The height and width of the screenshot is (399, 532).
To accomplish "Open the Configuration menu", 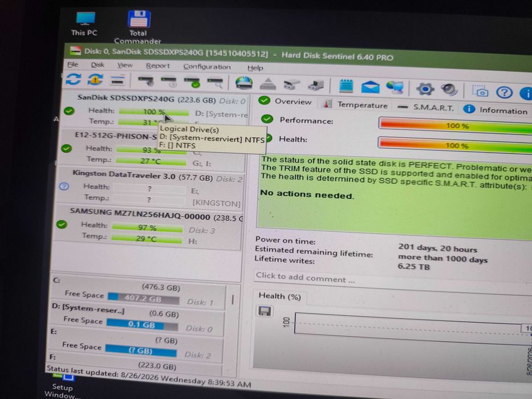I will (207, 67).
